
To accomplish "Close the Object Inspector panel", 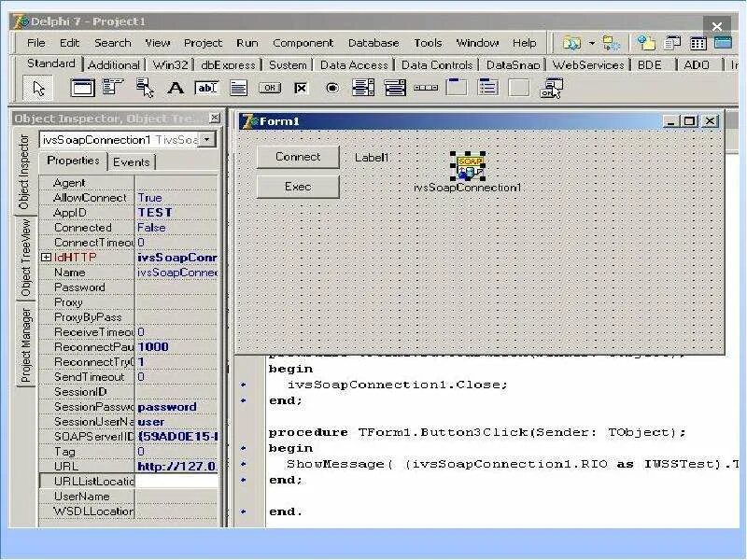I will click(215, 118).
